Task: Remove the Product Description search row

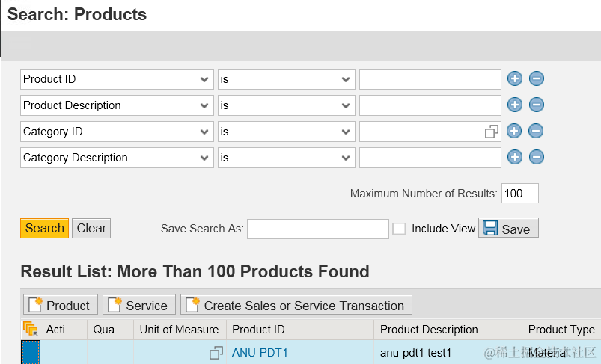Action: point(536,105)
